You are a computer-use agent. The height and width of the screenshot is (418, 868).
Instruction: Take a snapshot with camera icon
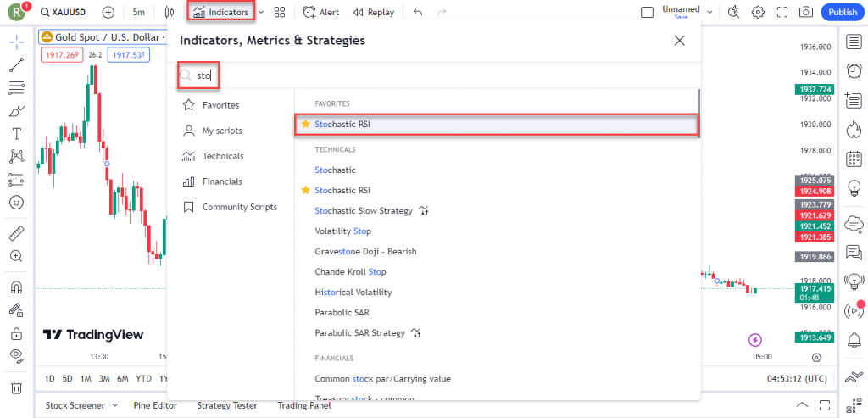point(806,12)
